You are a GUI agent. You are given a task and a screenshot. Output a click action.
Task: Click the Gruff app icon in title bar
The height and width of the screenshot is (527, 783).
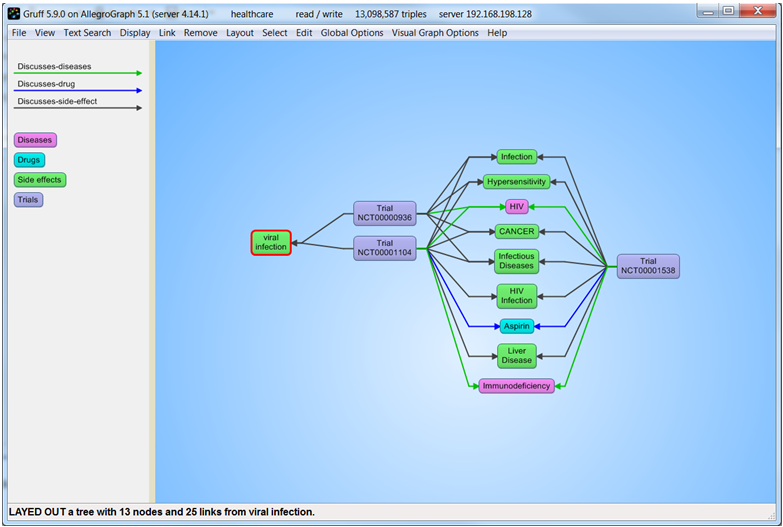click(x=14, y=14)
